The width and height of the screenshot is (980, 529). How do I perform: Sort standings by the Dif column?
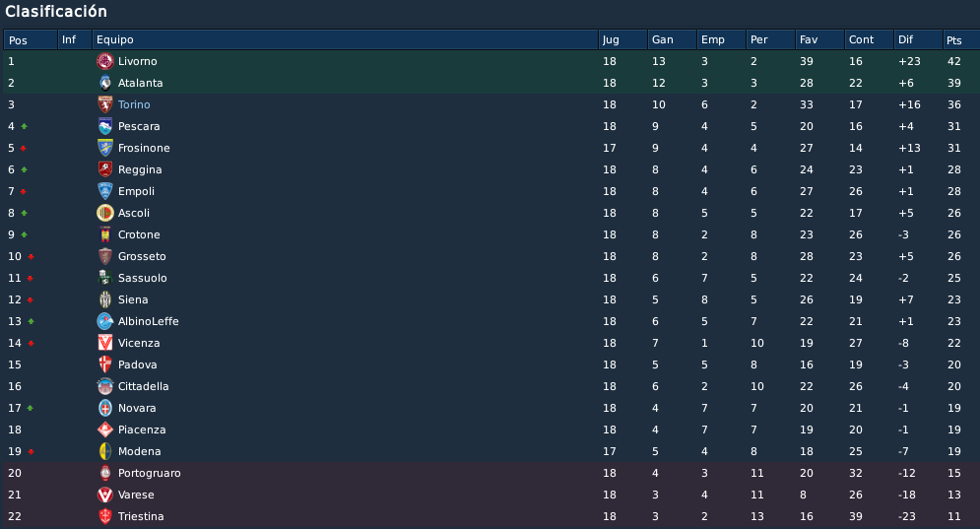(x=918, y=39)
